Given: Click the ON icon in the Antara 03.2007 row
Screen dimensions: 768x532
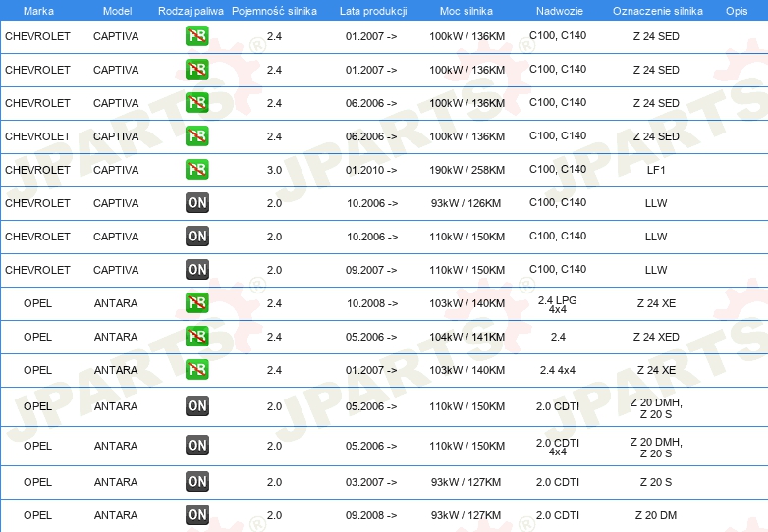Looking at the screenshot, I should pyautogui.click(x=197, y=482).
